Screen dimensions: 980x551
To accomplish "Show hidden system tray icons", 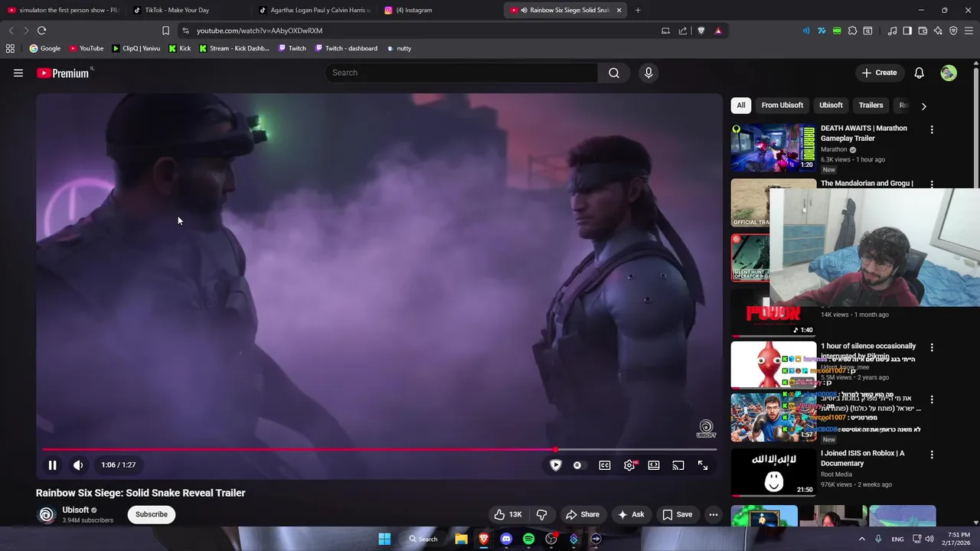I will pyautogui.click(x=862, y=539).
